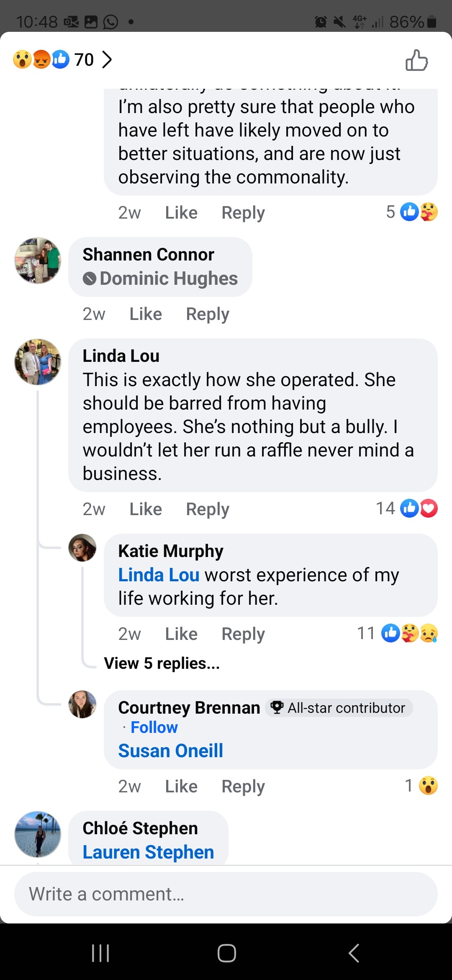Follow Courtney Brennan

tap(154, 727)
